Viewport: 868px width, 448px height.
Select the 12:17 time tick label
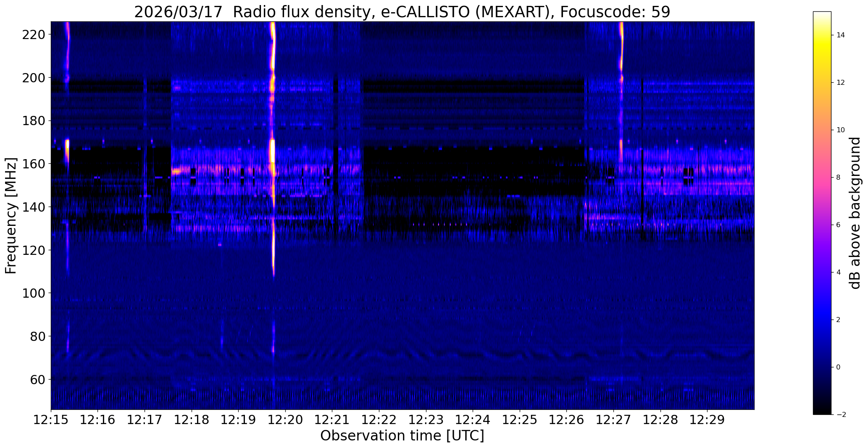click(145, 419)
